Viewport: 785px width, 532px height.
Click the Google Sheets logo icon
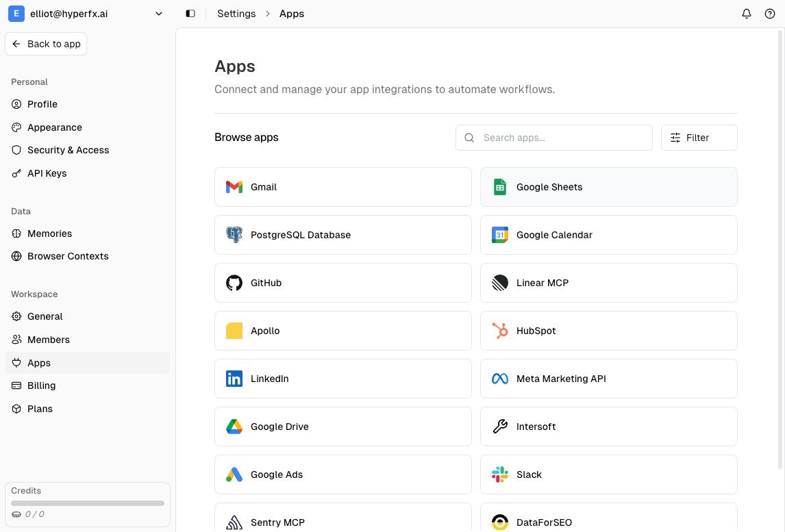pos(499,187)
